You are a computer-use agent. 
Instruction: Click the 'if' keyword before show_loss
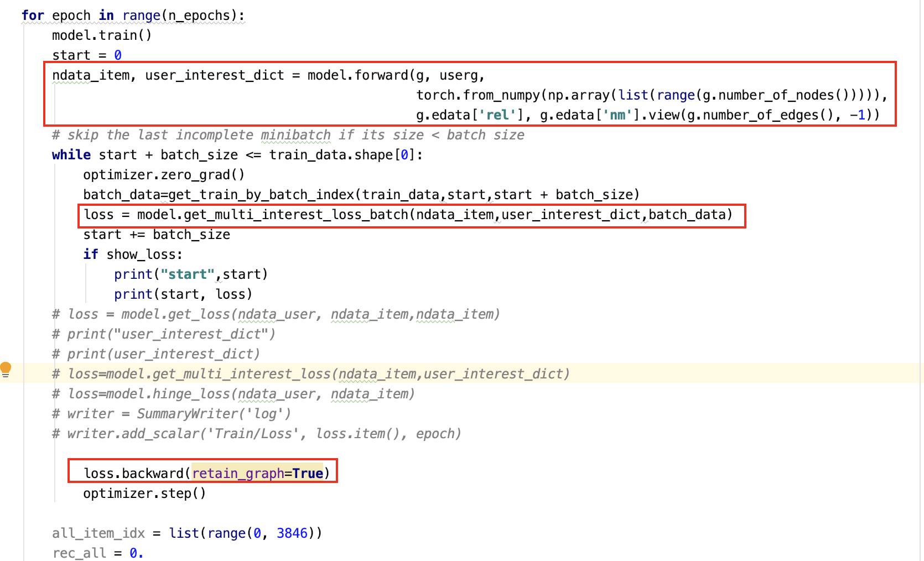coord(90,254)
